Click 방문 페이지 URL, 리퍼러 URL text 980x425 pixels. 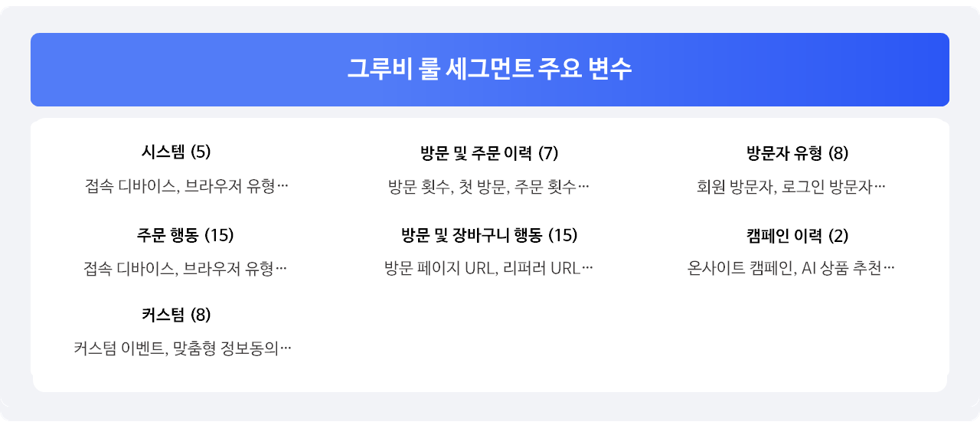point(482,269)
